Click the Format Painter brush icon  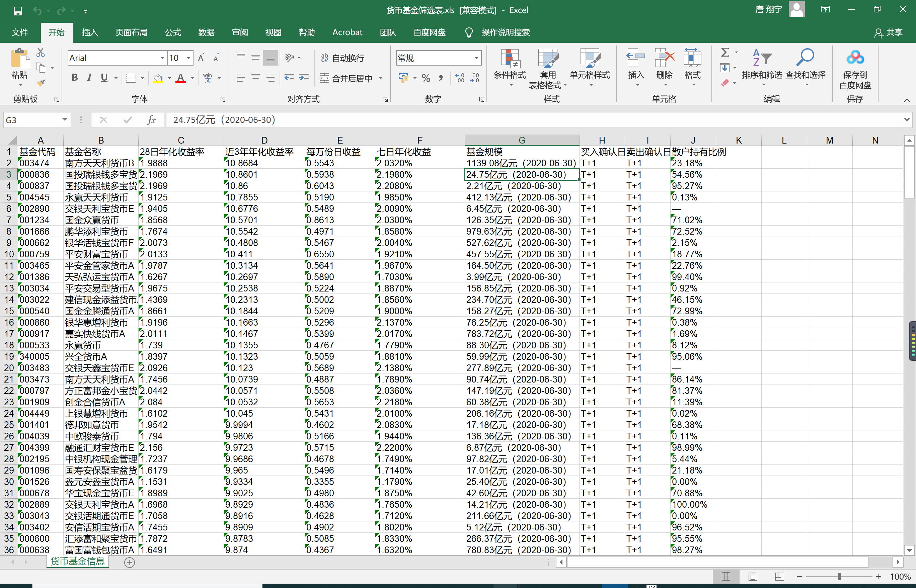41,83
